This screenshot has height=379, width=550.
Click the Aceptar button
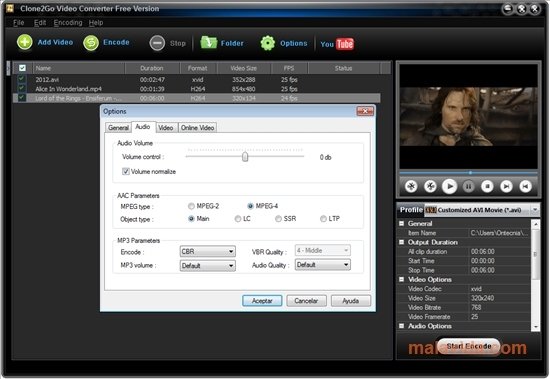click(x=262, y=301)
